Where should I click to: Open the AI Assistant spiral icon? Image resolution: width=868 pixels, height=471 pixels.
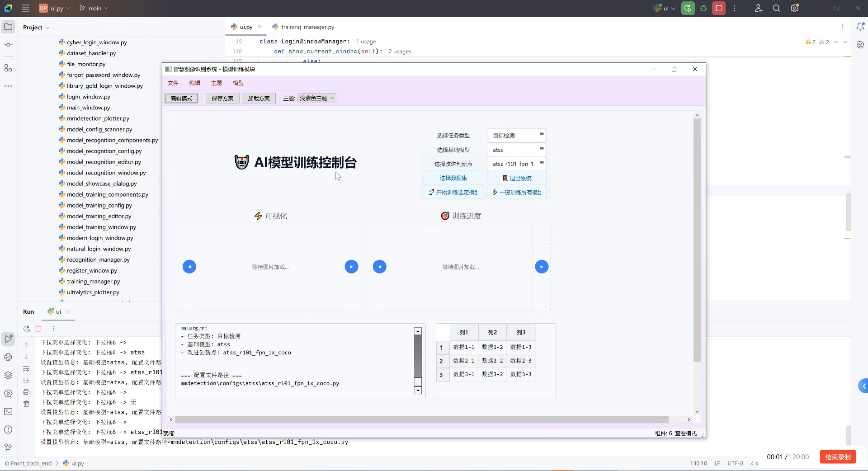(860, 45)
